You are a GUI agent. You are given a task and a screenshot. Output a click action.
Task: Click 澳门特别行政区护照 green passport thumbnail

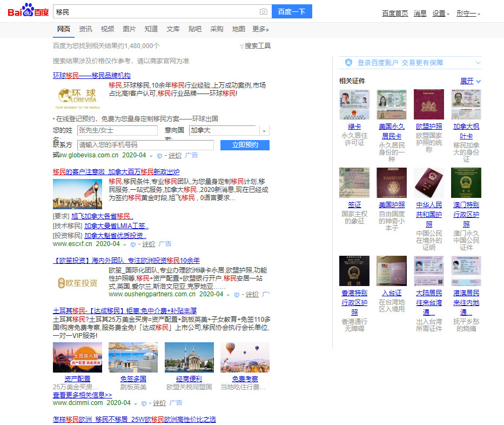466,182
